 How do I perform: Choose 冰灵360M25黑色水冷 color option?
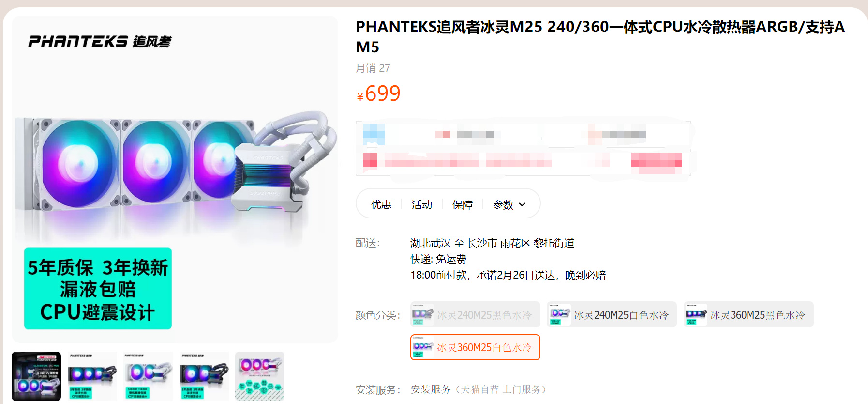[x=748, y=314]
